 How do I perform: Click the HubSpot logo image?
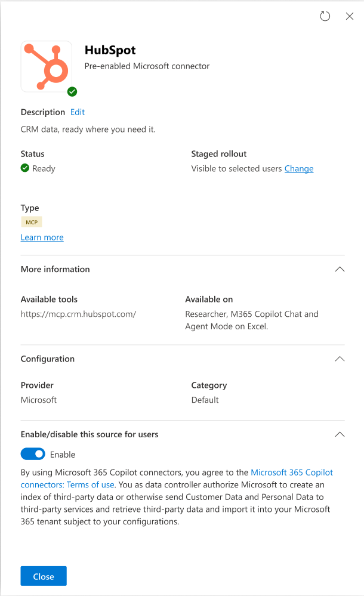pyautogui.click(x=47, y=66)
